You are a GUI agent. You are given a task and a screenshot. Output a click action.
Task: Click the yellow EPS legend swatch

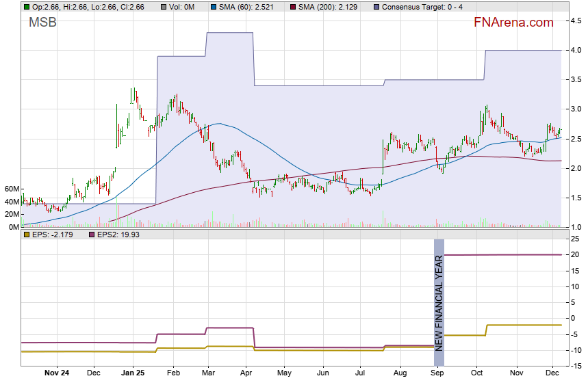tap(26, 235)
